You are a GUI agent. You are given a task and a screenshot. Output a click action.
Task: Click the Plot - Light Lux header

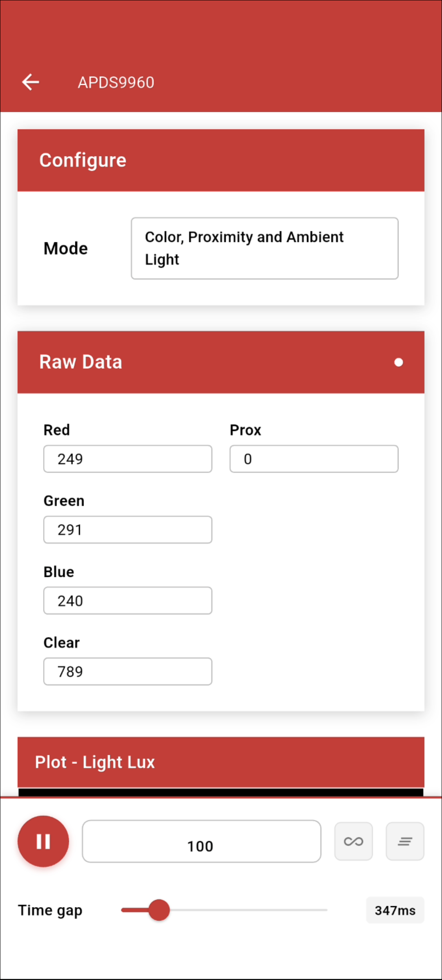(x=221, y=762)
